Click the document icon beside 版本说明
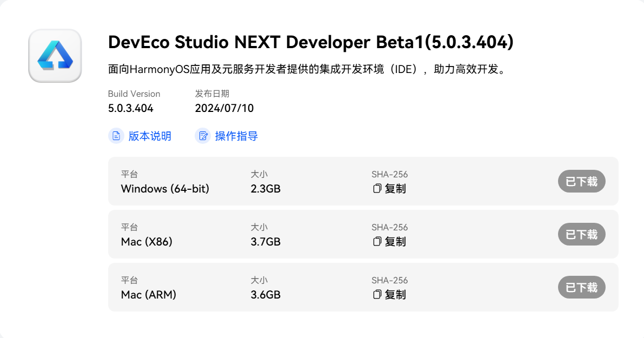The height and width of the screenshot is (338, 644). click(116, 136)
